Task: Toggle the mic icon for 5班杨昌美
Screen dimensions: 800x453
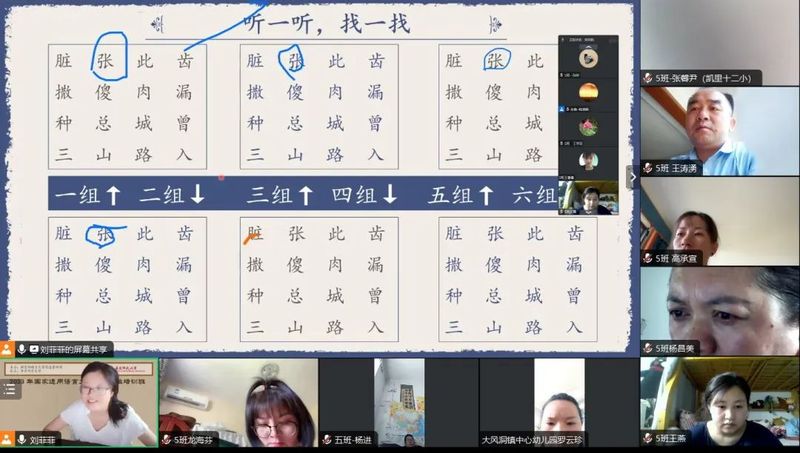Action: point(648,348)
